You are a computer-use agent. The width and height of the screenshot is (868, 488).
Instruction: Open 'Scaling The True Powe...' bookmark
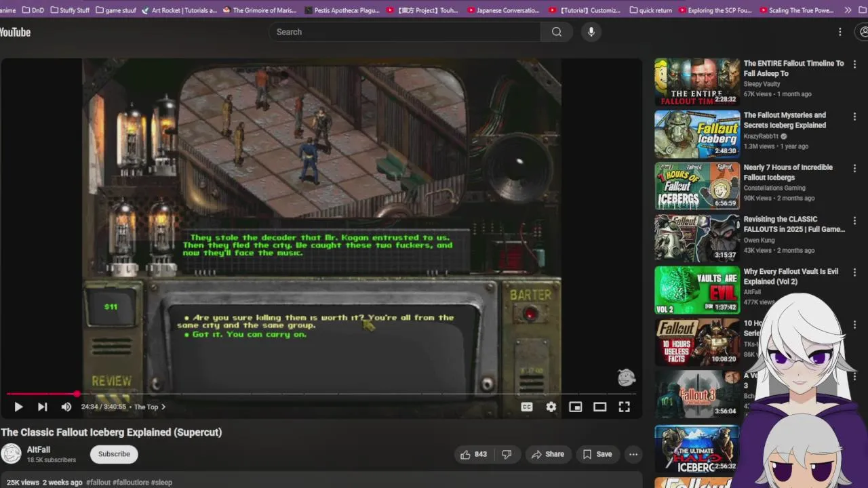click(x=797, y=10)
